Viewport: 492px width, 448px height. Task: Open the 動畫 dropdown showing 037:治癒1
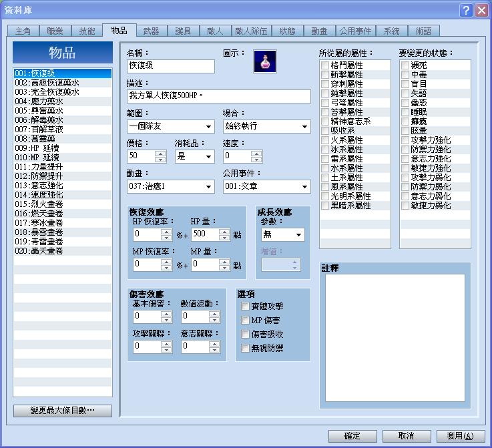click(171, 187)
